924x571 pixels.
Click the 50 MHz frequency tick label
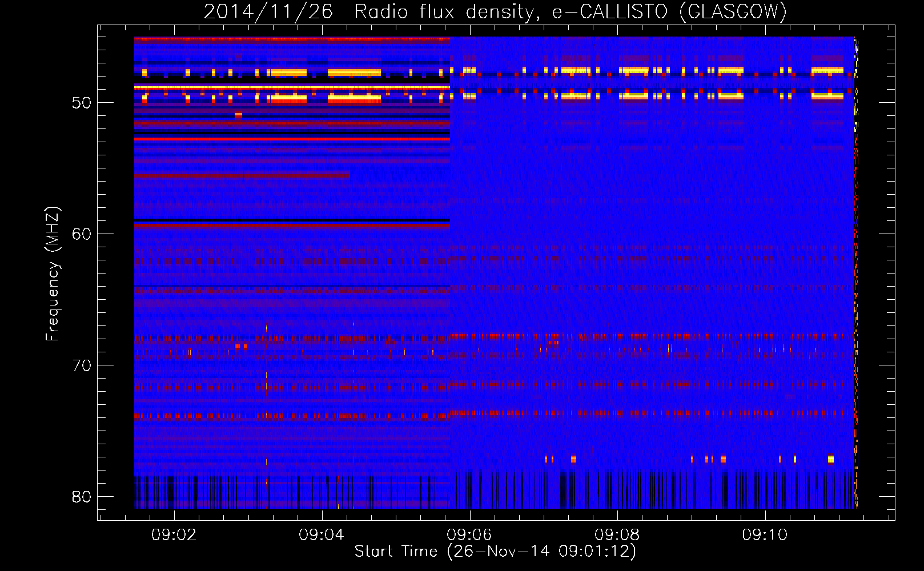pyautogui.click(x=82, y=103)
